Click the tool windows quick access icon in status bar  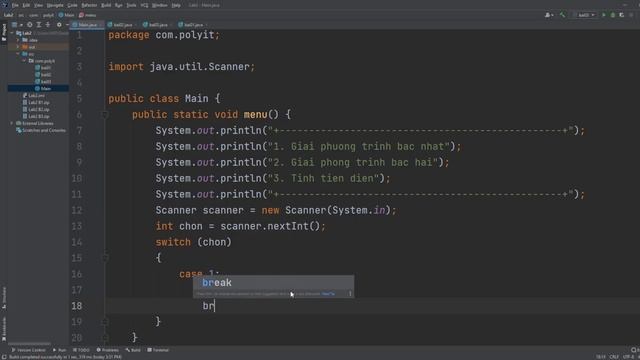tap(3, 357)
